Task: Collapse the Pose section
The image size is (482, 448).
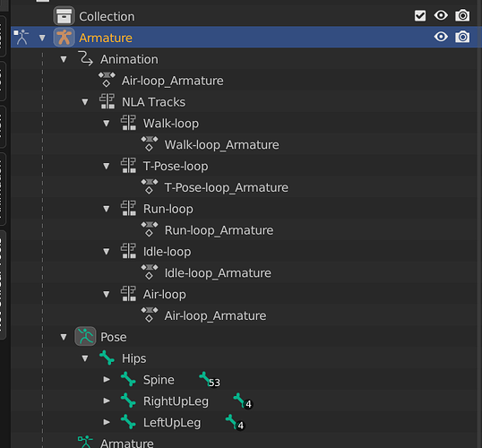Action: pos(64,337)
